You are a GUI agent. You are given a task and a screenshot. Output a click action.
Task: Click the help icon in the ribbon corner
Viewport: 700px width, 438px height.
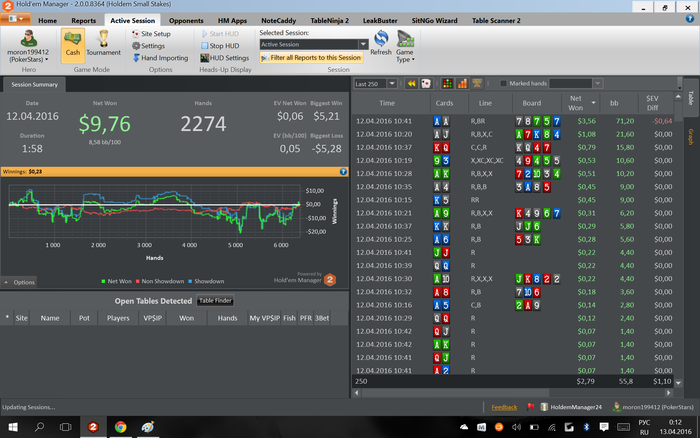pyautogui.click(x=690, y=19)
